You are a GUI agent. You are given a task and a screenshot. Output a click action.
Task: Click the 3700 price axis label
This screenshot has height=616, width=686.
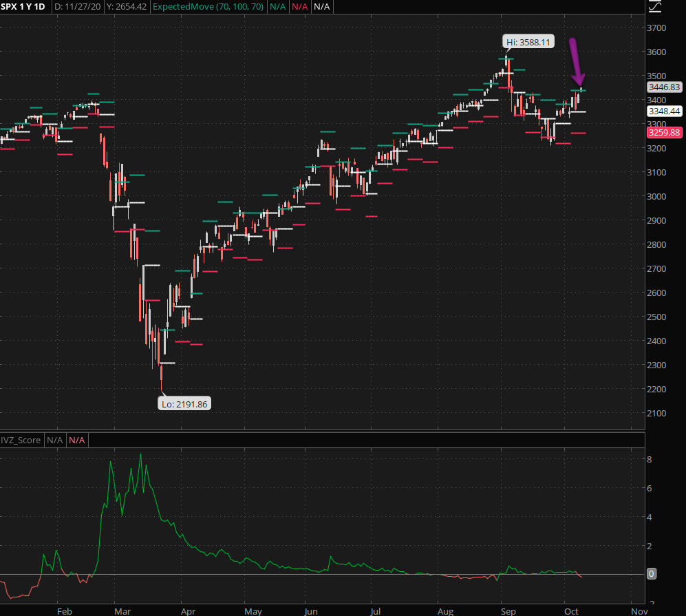pos(656,28)
